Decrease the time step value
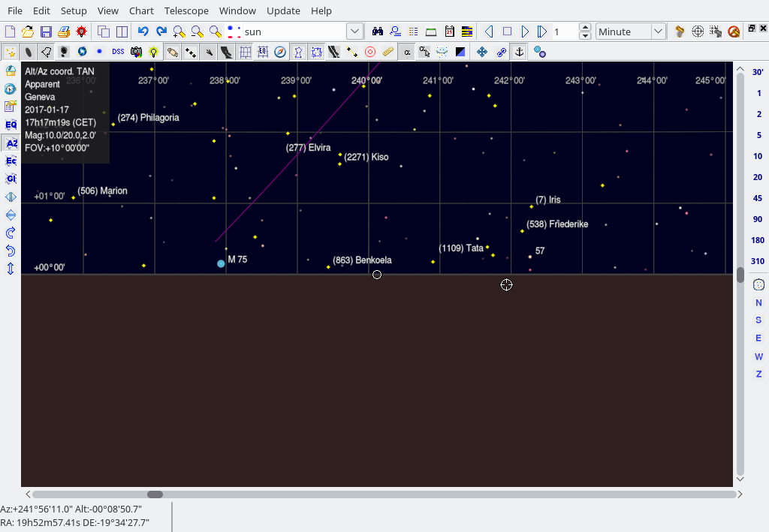 pyautogui.click(x=584, y=36)
